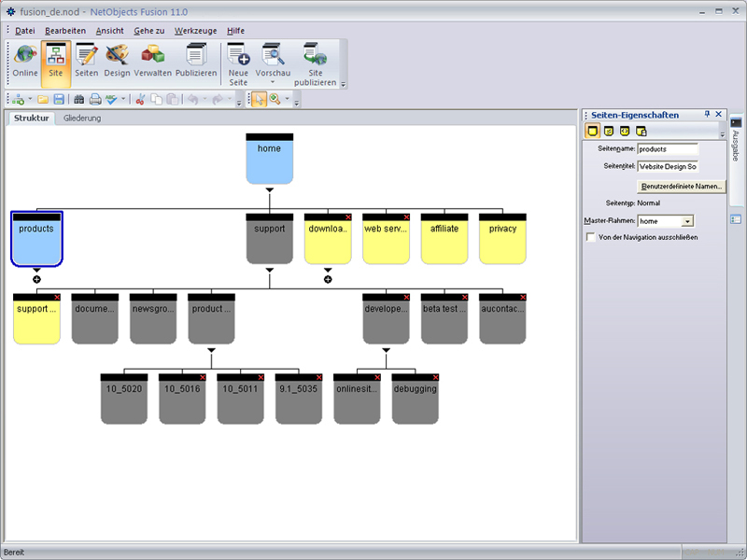Click the ABC spell check icon
747x560 pixels.
111,100
